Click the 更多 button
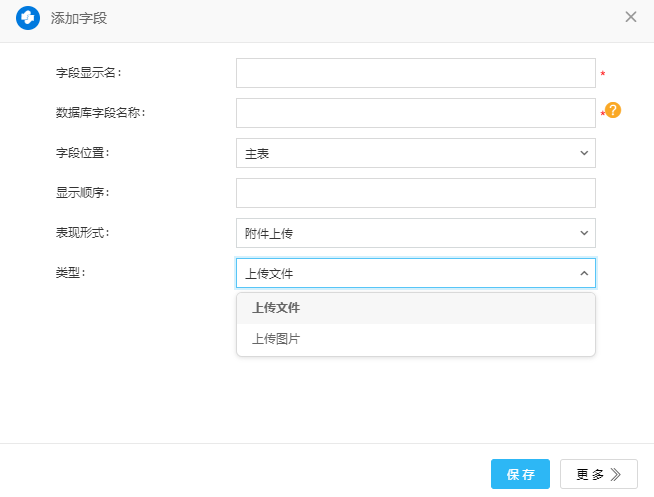Screen dimensions: 654x497 click(x=598, y=474)
